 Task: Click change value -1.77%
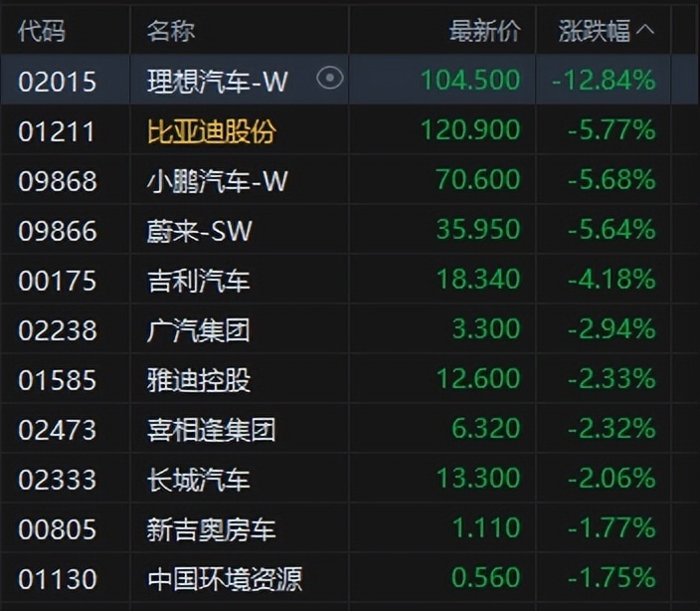click(612, 528)
